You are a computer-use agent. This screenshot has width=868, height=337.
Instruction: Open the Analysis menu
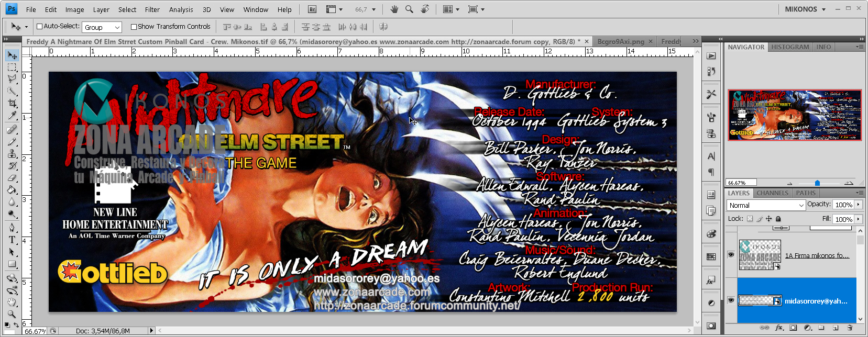[x=181, y=9]
